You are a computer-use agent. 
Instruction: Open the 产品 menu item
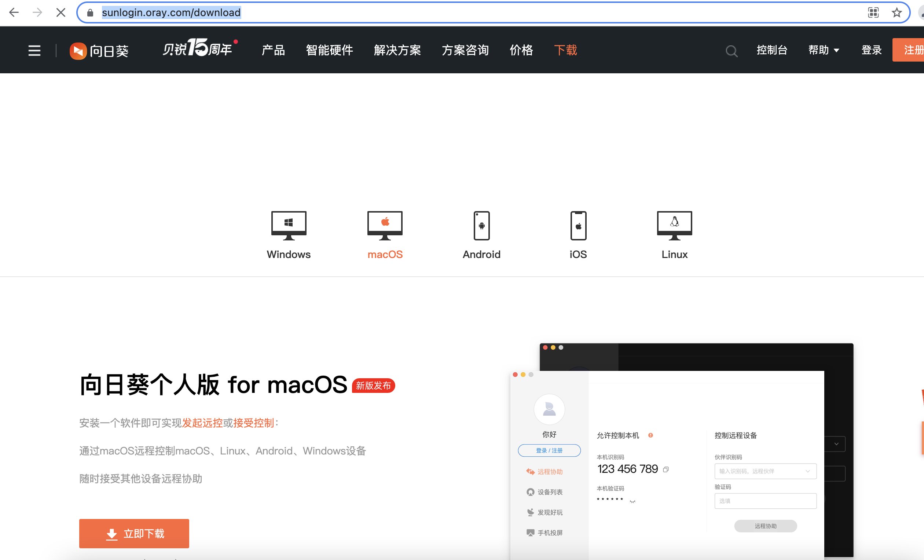click(x=273, y=50)
